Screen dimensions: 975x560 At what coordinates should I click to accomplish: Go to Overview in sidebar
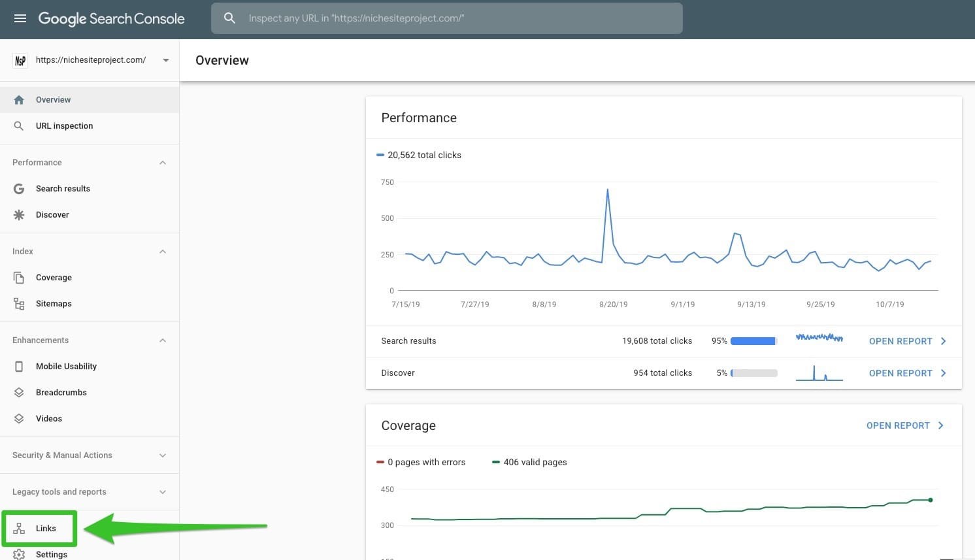[x=90, y=100]
